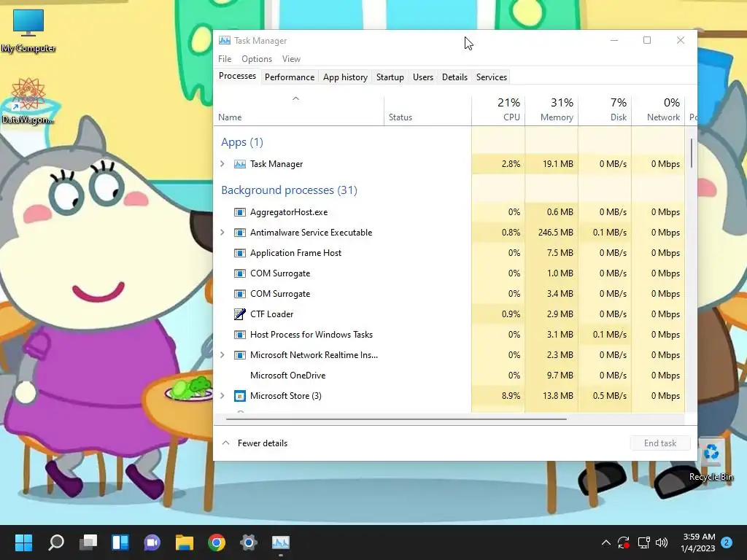The width and height of the screenshot is (747, 560).
Task: Launch Google Chrome from the taskbar
Action: (216, 542)
